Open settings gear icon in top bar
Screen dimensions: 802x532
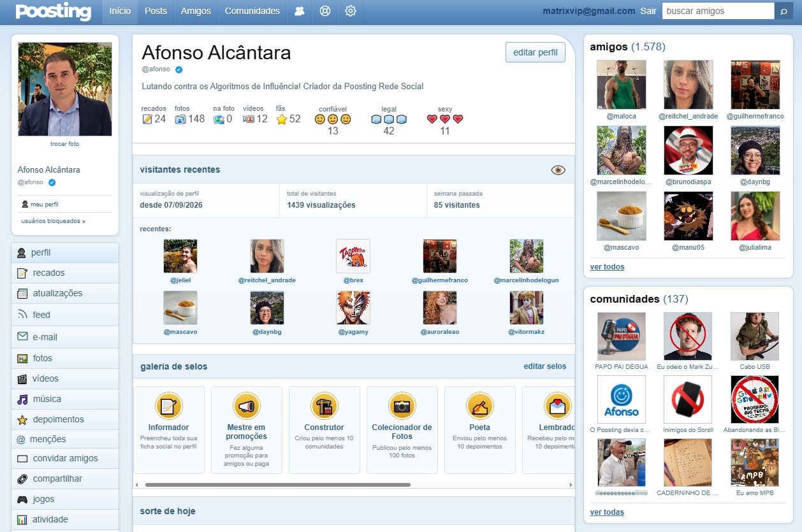[x=351, y=11]
